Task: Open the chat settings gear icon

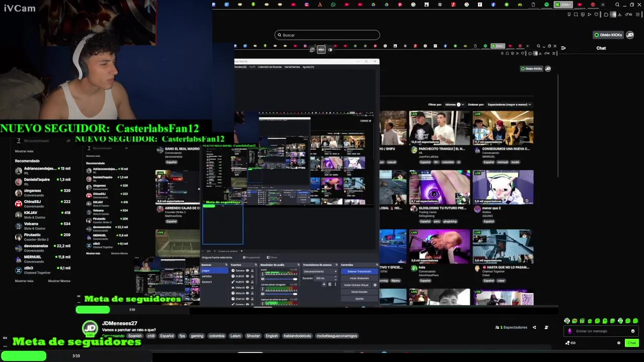Action: pos(619,343)
